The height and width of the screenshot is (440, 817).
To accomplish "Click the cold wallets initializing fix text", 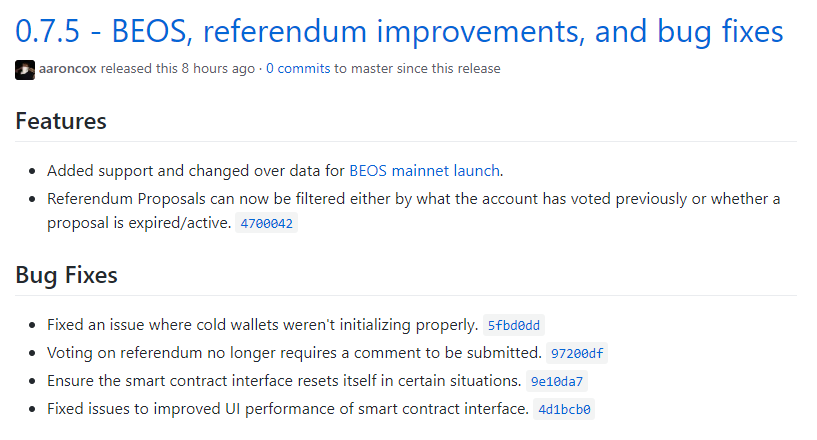I will (262, 325).
